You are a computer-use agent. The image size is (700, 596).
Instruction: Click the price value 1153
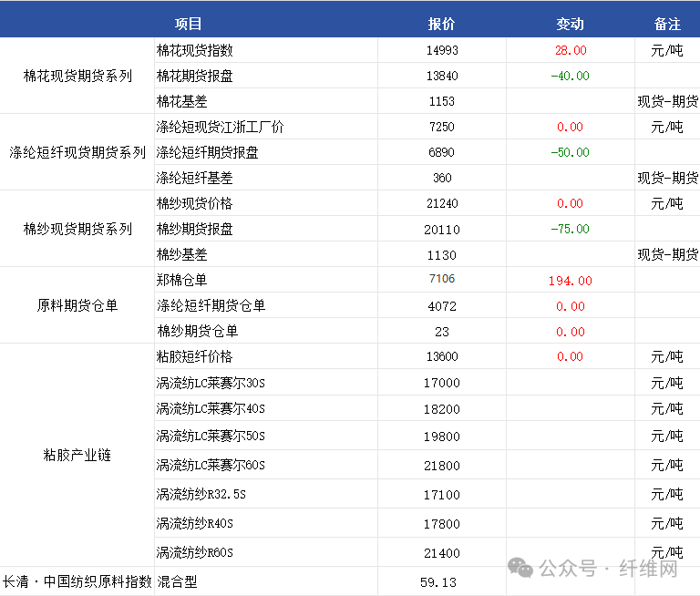click(x=441, y=101)
